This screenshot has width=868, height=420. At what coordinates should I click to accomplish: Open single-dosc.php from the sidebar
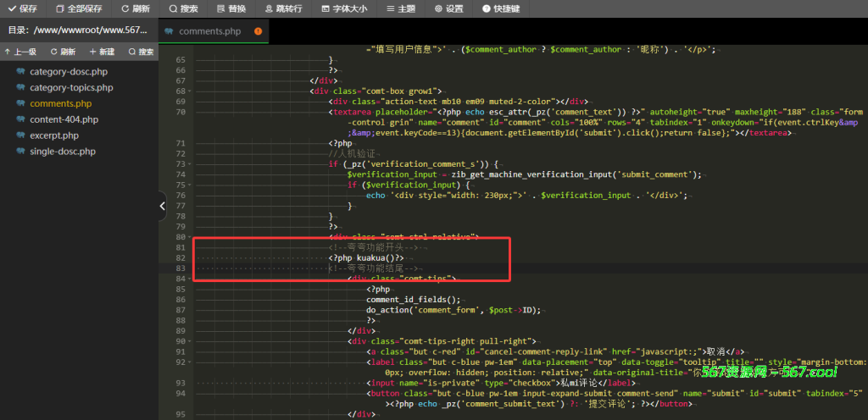62,152
